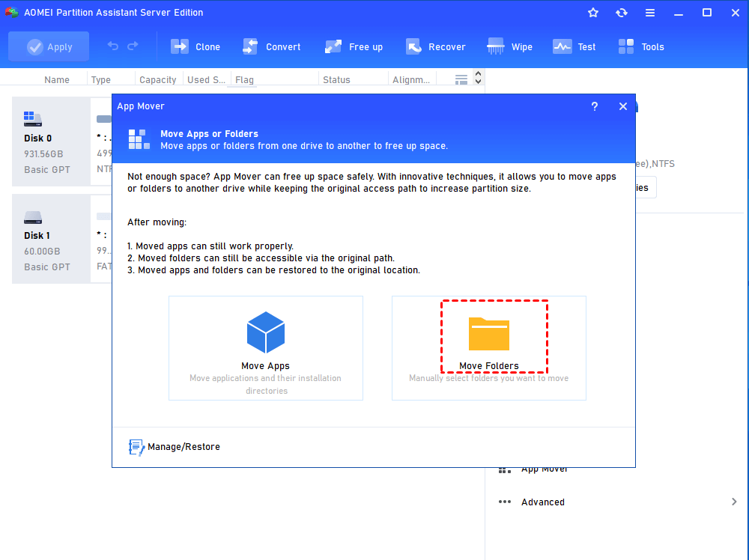Open the hamburger menu in title bar

650,13
